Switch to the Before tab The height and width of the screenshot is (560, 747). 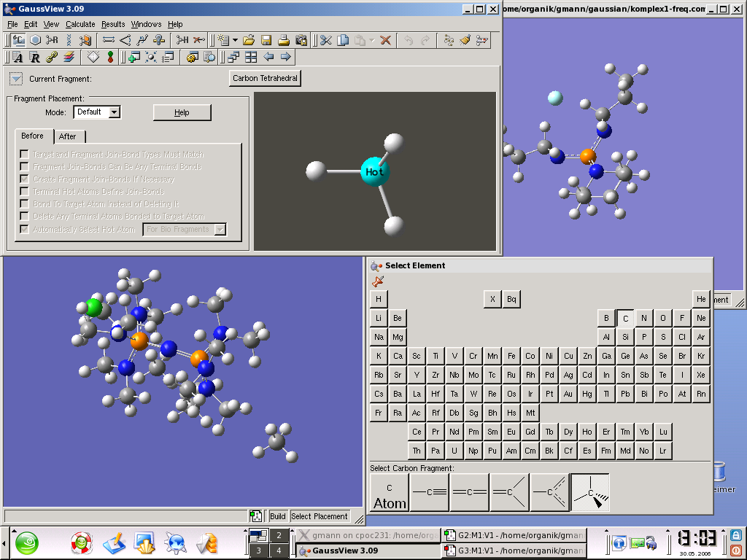click(x=32, y=136)
